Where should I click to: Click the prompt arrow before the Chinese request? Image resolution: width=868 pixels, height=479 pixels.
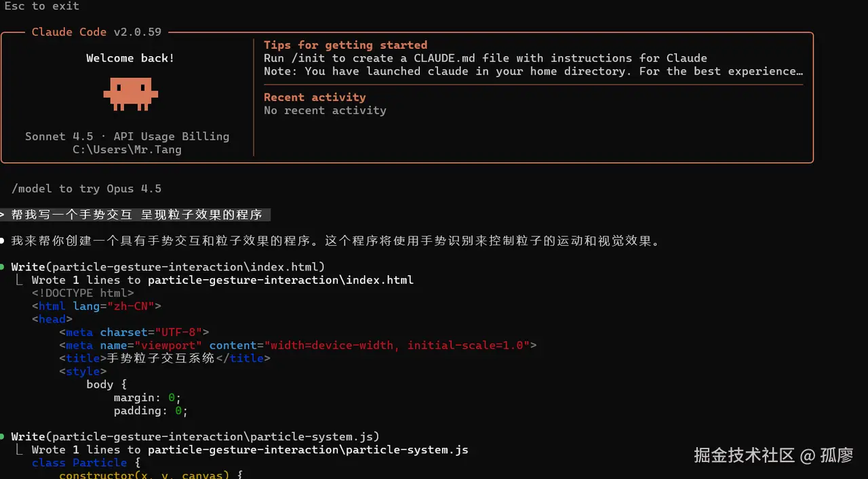3,215
